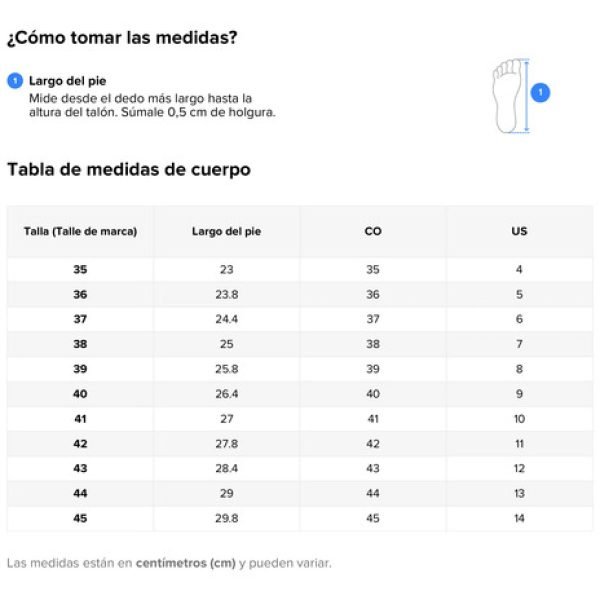The height and width of the screenshot is (600, 600).
Task: Select size 35 row in the table
Action: point(300,269)
